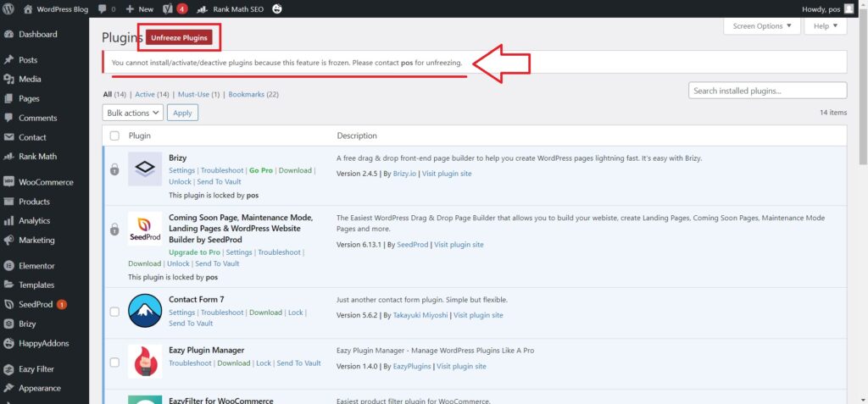Click the WordPress logo in the admin bar
The width and height of the screenshot is (868, 404).
pos(8,8)
